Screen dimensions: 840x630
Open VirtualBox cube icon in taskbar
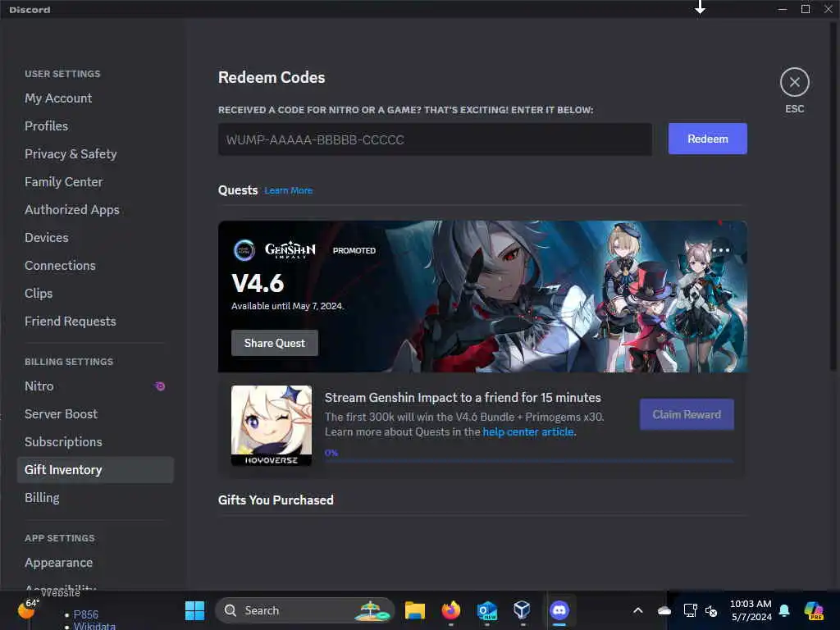click(522, 610)
